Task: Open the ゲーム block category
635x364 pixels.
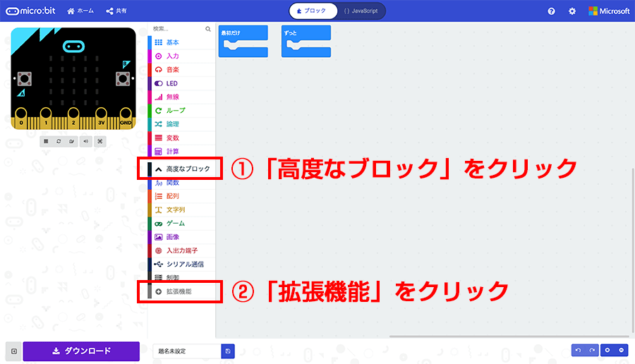Action: point(181,224)
